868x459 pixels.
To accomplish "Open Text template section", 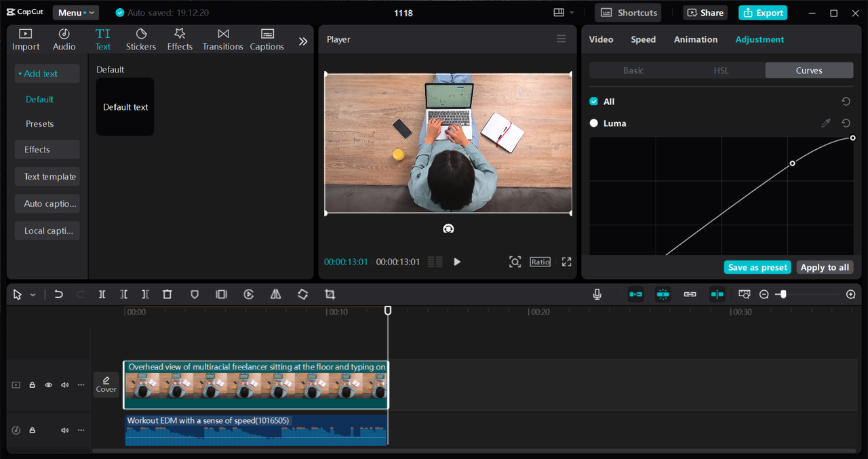I will 47,177.
